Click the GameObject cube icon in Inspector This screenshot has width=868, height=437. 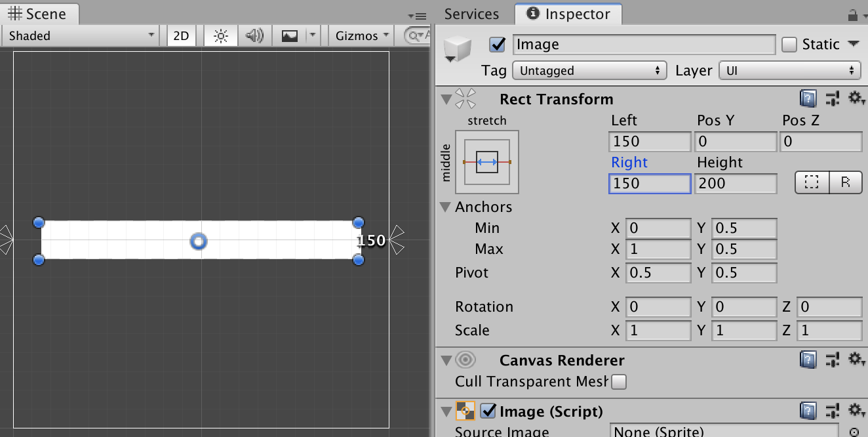[x=457, y=48]
